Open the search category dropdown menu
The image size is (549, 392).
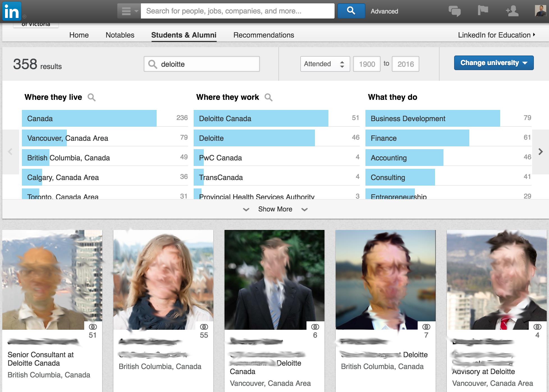click(129, 11)
